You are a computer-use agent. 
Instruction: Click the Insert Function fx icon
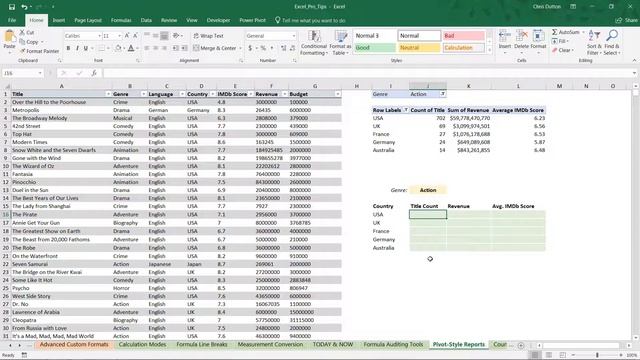(94, 73)
